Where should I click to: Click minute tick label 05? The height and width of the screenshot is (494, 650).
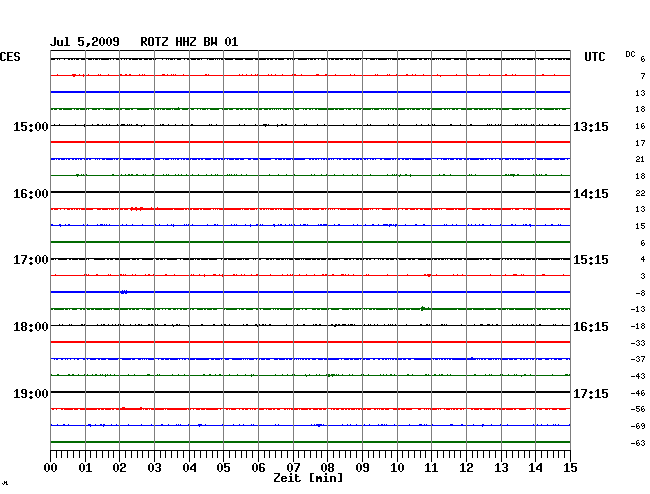click(223, 467)
